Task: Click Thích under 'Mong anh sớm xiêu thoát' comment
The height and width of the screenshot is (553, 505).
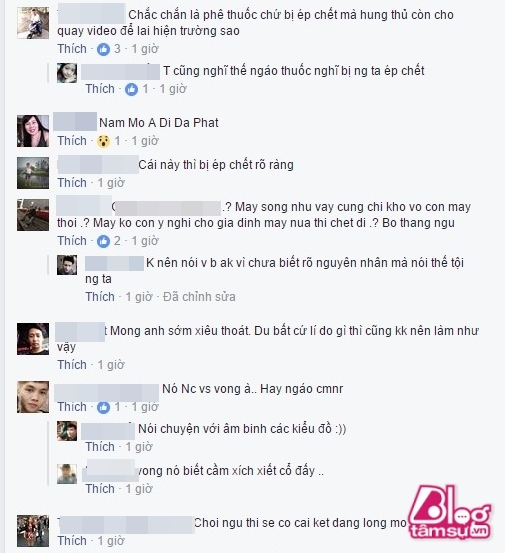Action: pos(72,365)
